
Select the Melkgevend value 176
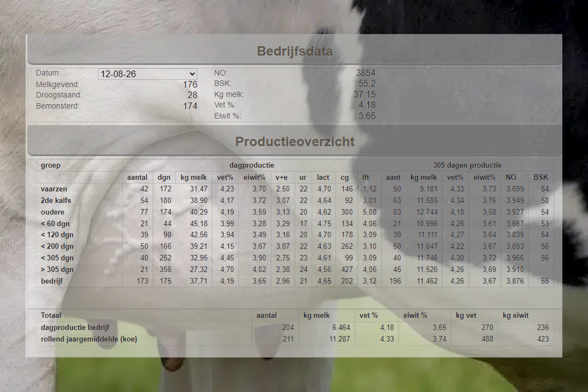(x=190, y=84)
